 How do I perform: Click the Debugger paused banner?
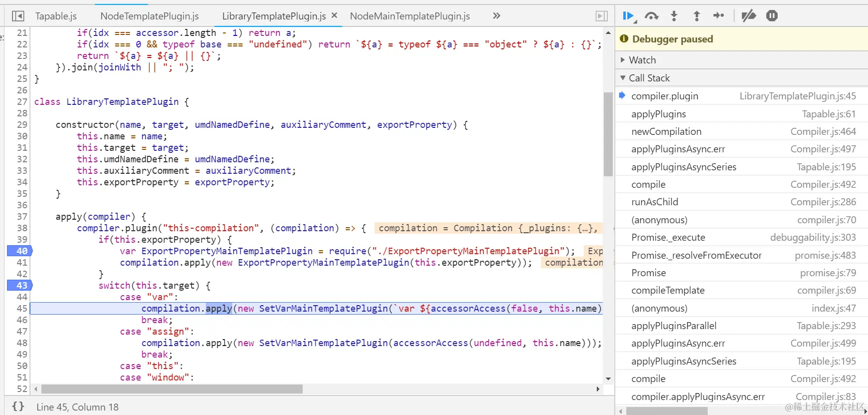(x=741, y=39)
